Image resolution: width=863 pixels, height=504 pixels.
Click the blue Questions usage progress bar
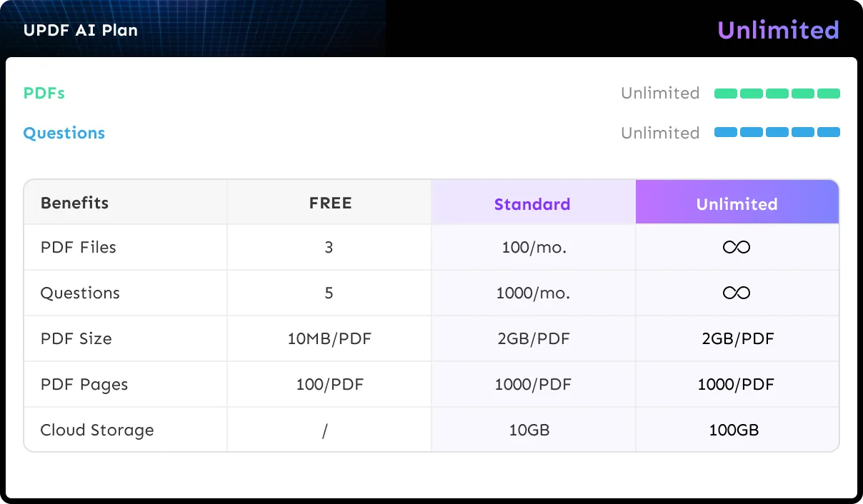pyautogui.click(x=777, y=132)
